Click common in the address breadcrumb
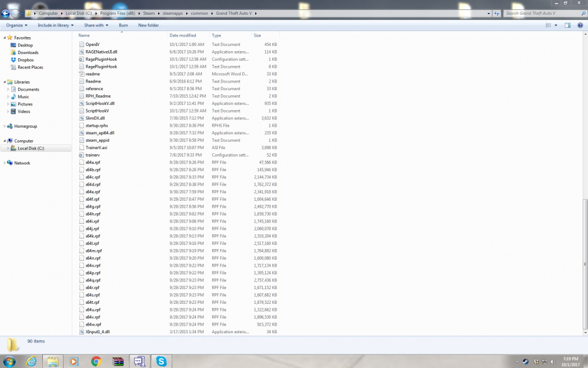Screen dimensions: 588x368 click(199, 13)
